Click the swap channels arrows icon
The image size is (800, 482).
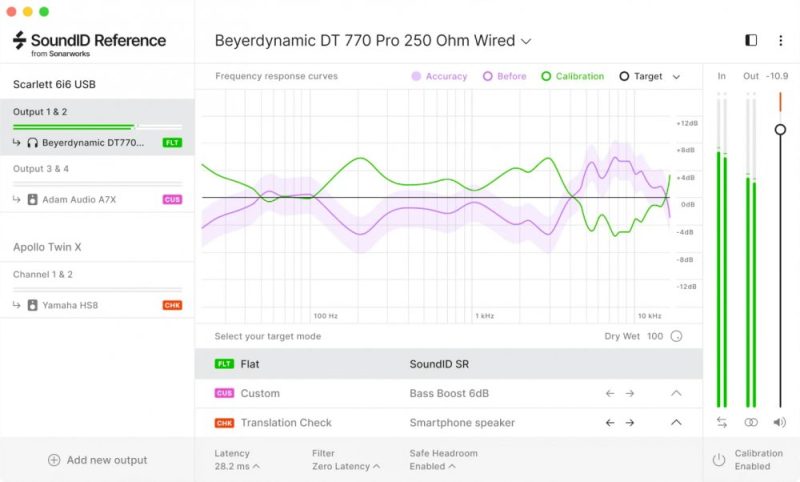point(722,423)
